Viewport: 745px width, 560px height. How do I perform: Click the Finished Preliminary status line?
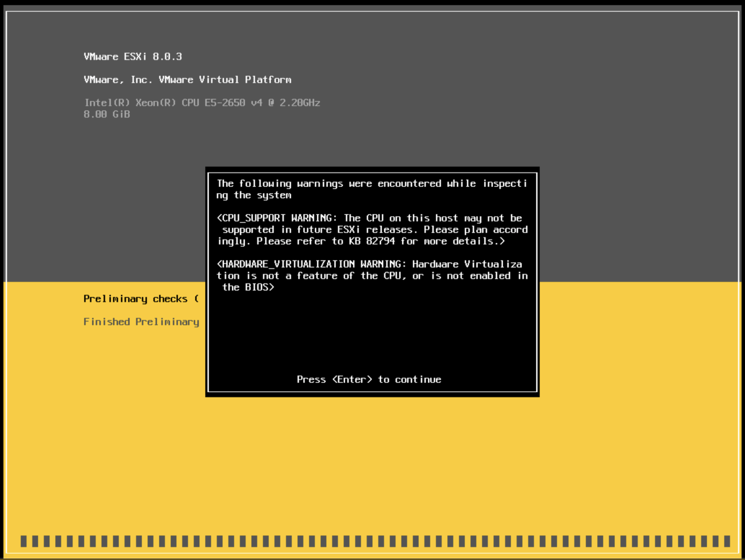pyautogui.click(x=141, y=321)
